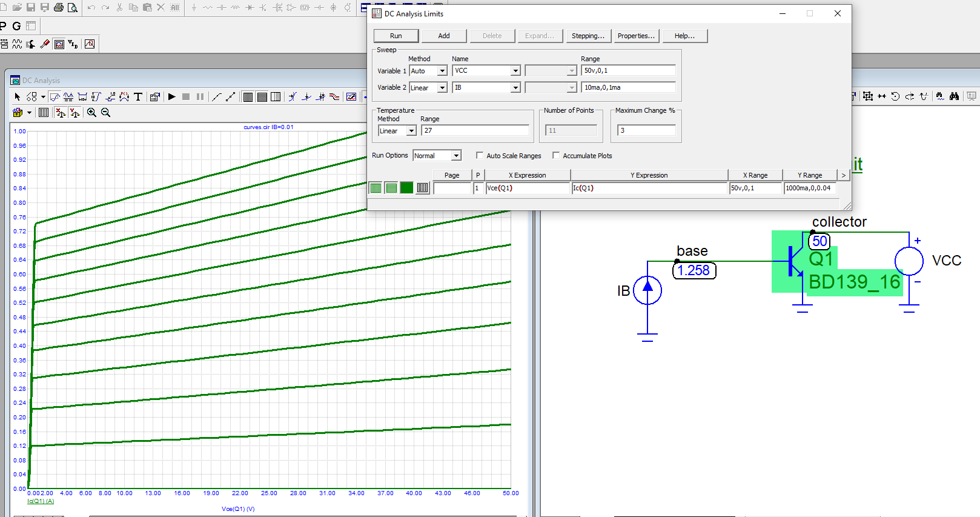This screenshot has width=980, height=517.
Task: Check the Accumulate Plots option
Action: point(556,156)
